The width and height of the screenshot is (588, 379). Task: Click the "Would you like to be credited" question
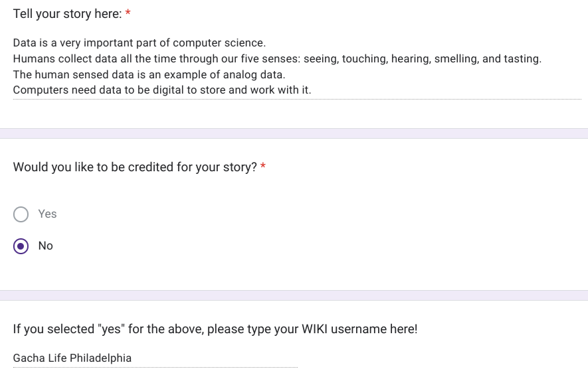point(135,167)
